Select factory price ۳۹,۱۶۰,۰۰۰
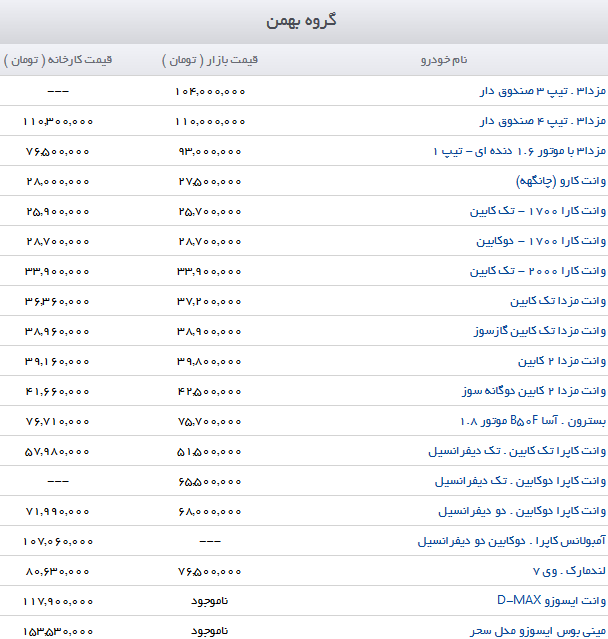Image resolution: width=608 pixels, height=639 pixels. [57, 361]
